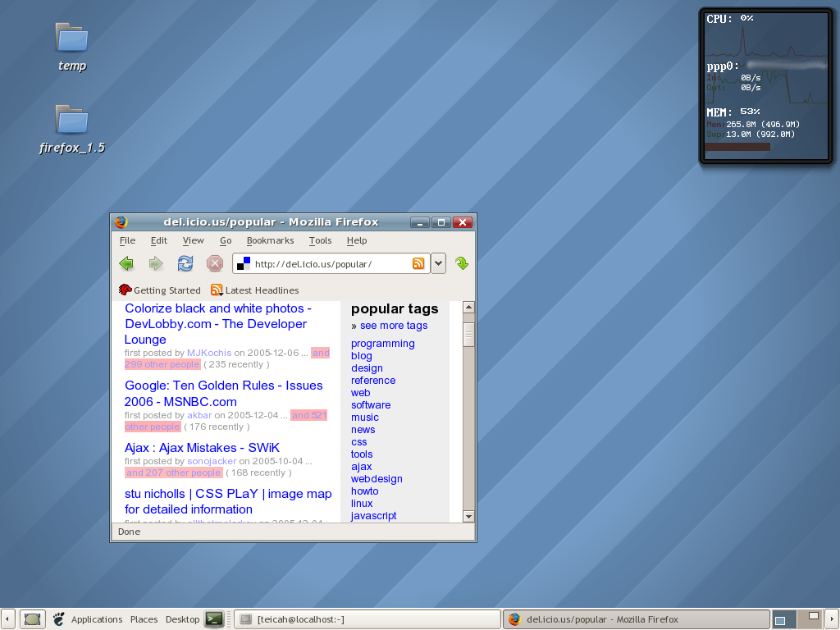840x630 pixels.
Task: Open the Edit menu
Action: click(158, 240)
